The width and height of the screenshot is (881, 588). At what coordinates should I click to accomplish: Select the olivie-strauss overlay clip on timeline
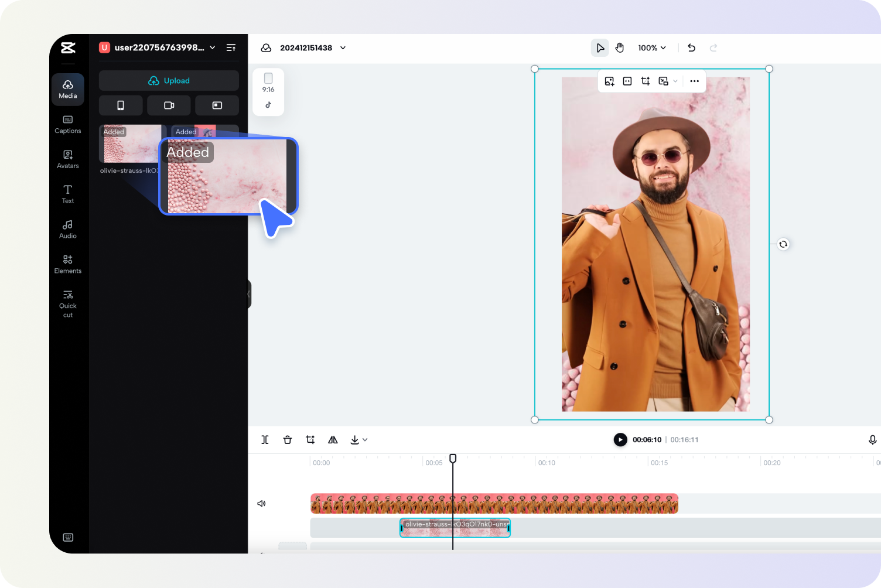click(455, 528)
